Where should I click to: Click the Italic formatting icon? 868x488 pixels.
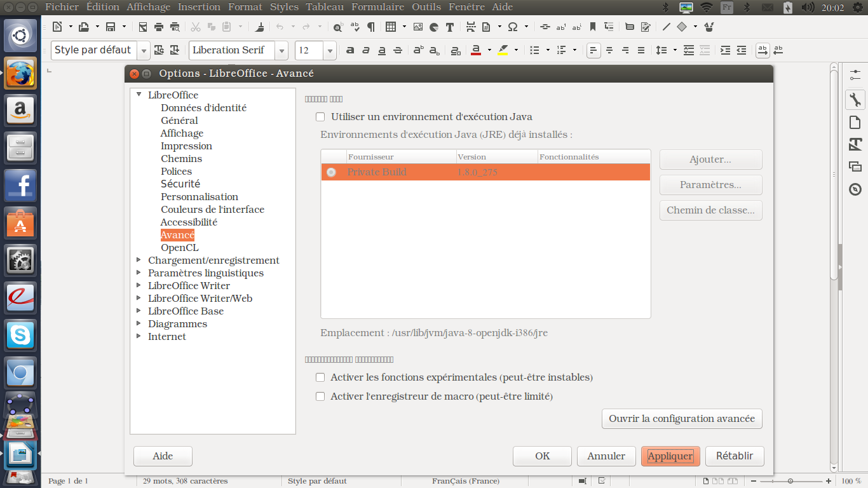pyautogui.click(x=366, y=50)
